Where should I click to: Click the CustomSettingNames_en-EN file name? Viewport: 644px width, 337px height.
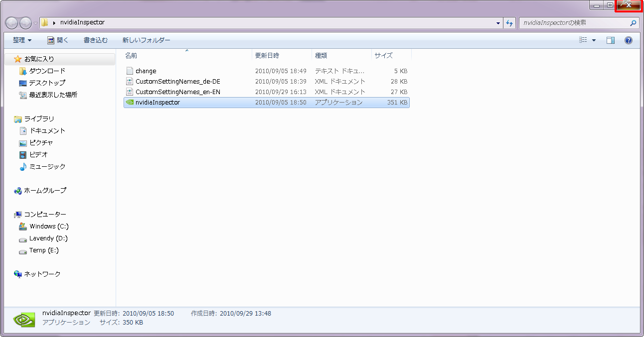coord(178,92)
